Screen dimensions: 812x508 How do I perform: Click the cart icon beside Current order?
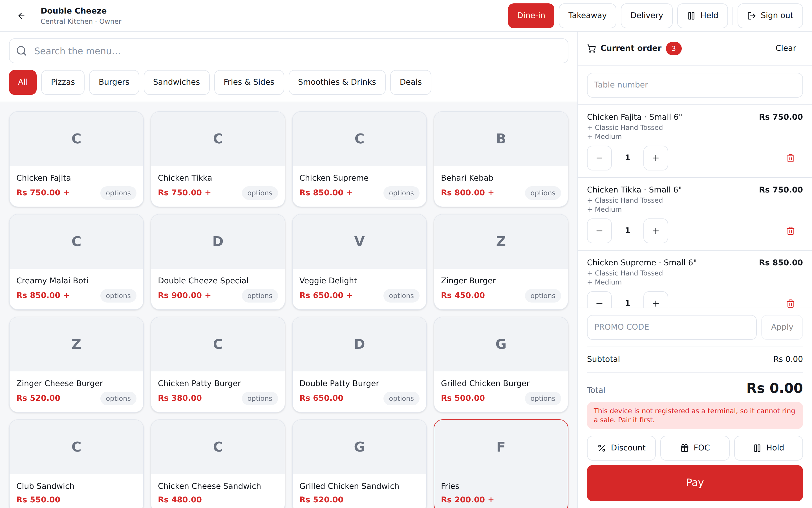tap(592, 48)
